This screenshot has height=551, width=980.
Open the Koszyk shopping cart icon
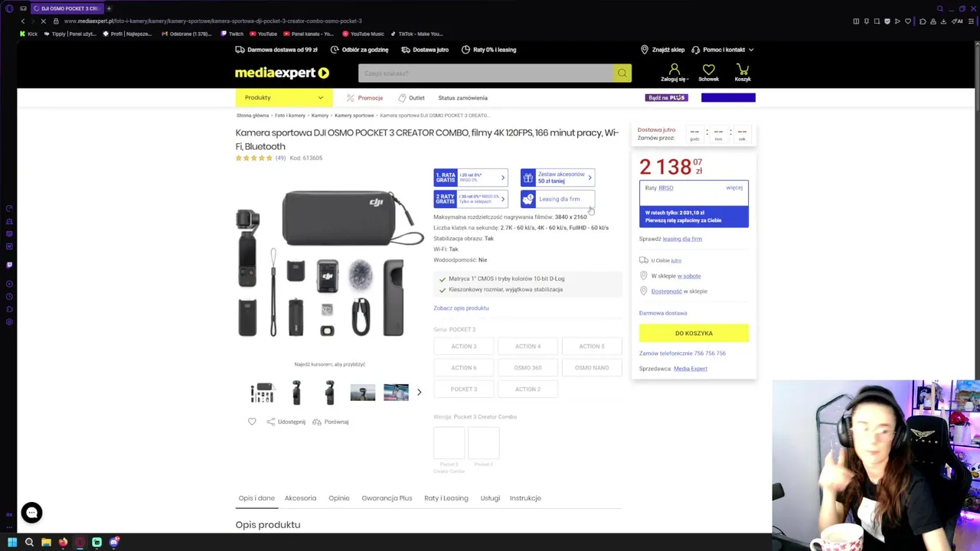tap(743, 70)
